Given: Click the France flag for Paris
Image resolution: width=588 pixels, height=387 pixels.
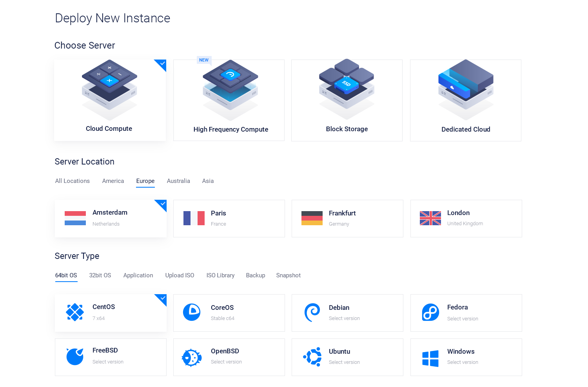Looking at the screenshot, I should (194, 218).
